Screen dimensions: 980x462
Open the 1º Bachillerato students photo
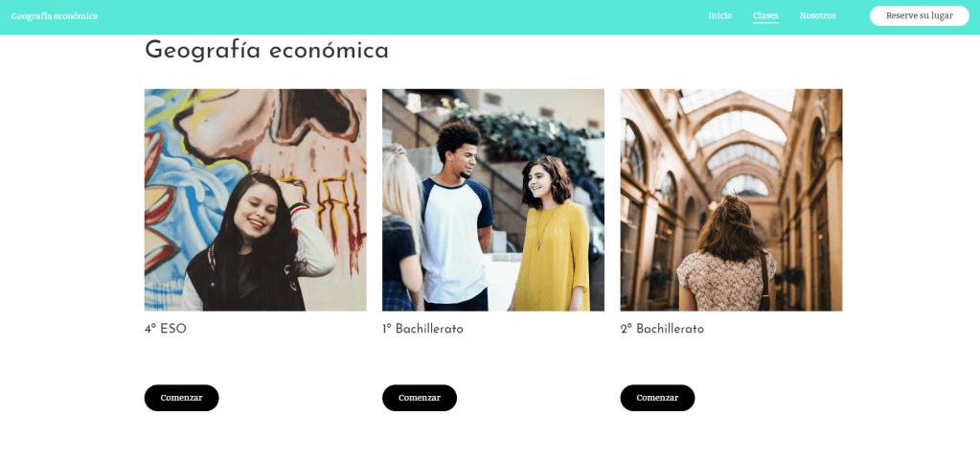[x=493, y=200]
